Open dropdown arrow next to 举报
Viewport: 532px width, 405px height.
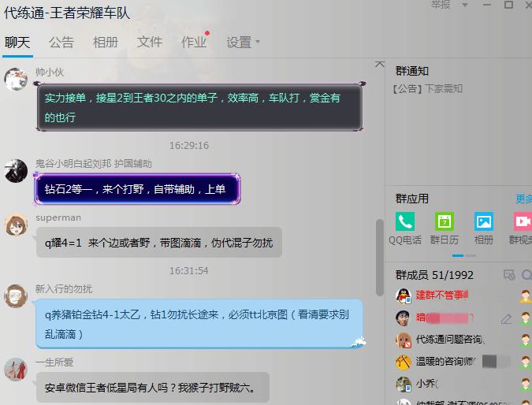tap(465, 5)
